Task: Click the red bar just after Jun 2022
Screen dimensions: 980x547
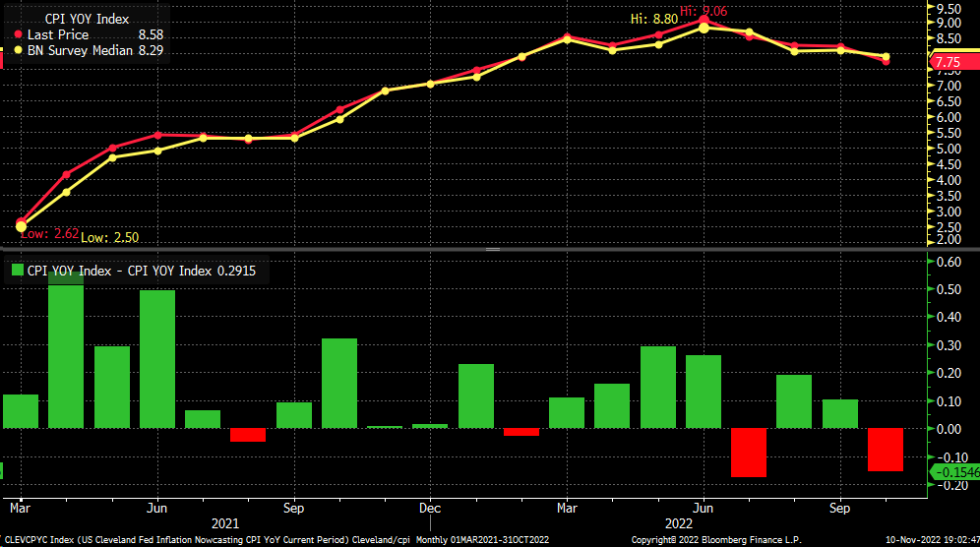Action: tap(748, 453)
